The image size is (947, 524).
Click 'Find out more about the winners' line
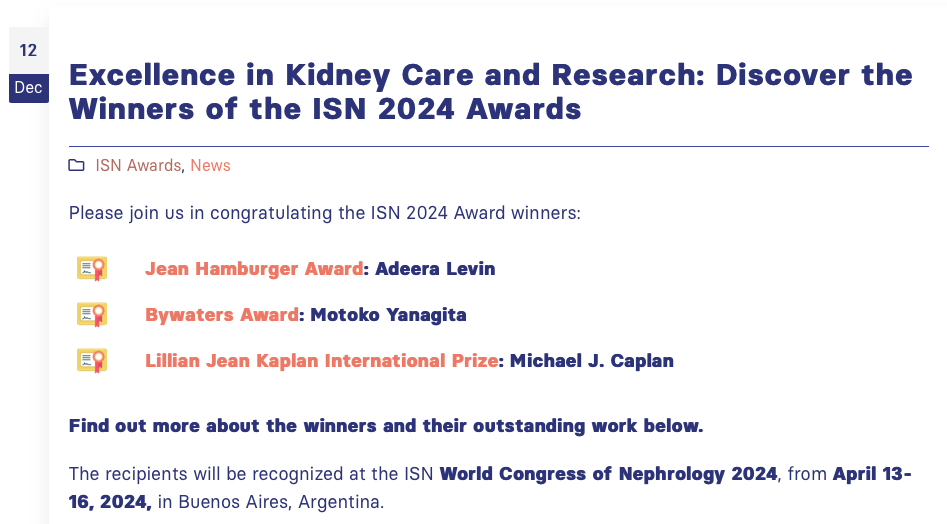(386, 426)
